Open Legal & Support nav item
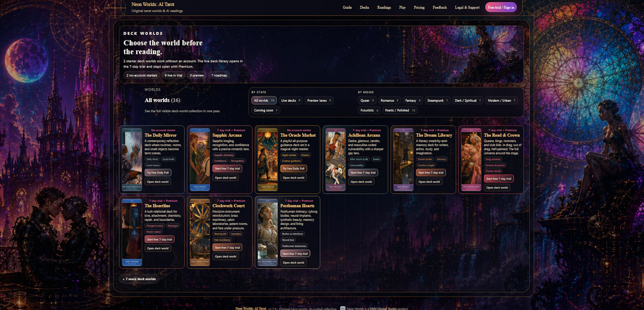The image size is (644, 310). 467,7
